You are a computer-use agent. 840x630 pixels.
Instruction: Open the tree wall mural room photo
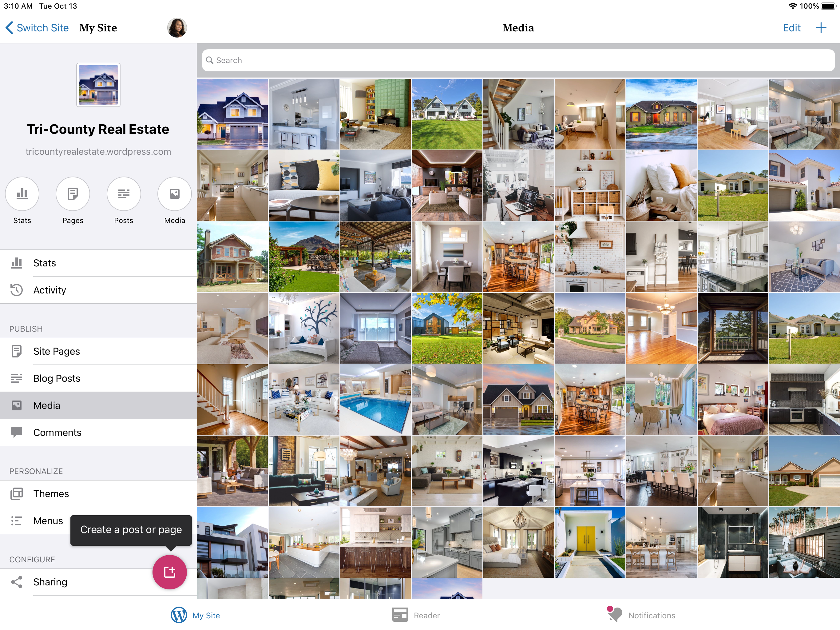tap(304, 328)
